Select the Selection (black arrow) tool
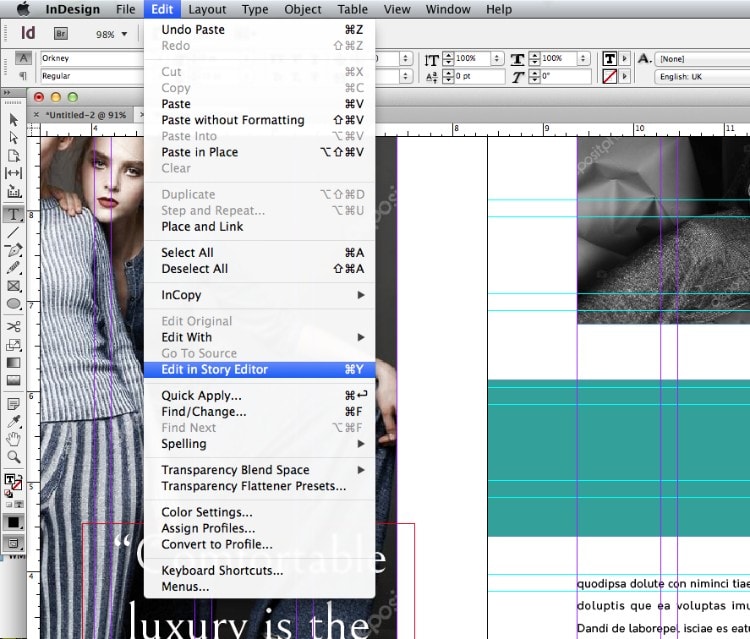Image resolution: width=750 pixels, height=639 pixels. [x=13, y=120]
